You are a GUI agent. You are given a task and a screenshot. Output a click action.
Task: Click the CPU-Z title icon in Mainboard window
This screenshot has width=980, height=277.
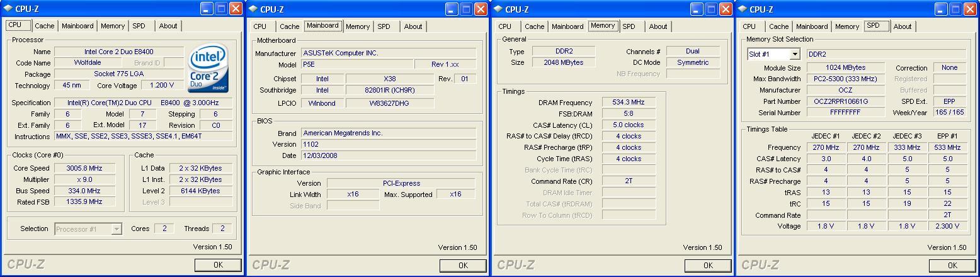coord(253,9)
